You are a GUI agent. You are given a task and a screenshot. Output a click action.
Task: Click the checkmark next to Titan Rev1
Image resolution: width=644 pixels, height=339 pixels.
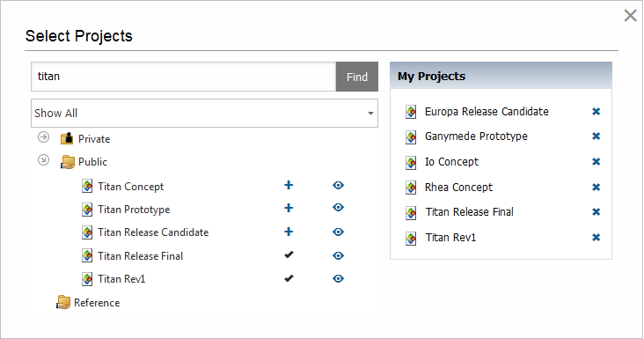point(289,278)
